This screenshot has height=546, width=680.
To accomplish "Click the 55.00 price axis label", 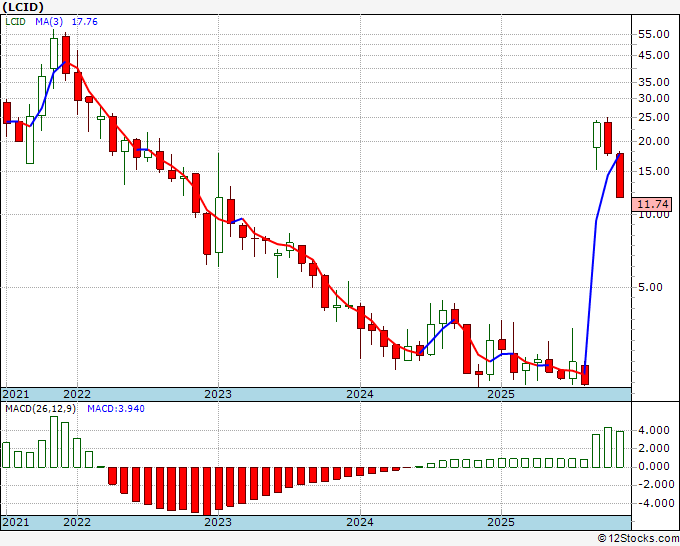I will click(x=654, y=34).
